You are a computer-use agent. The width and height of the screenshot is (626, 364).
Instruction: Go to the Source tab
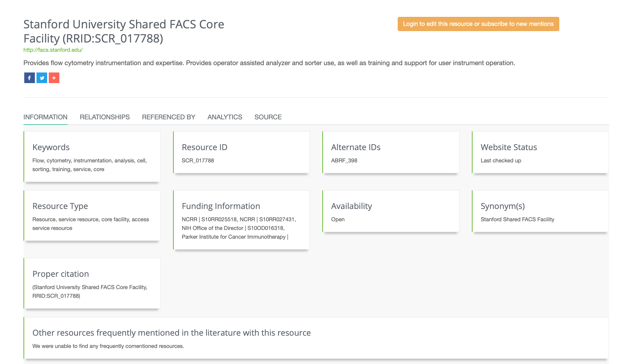click(x=268, y=117)
